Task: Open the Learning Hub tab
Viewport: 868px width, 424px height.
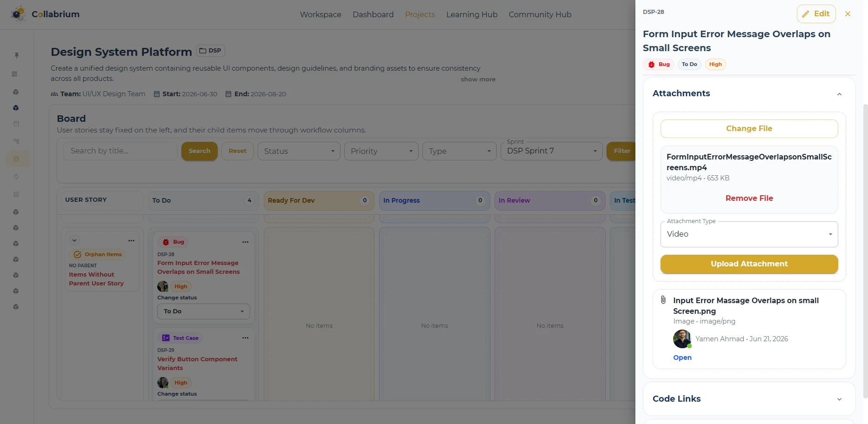Action: (472, 14)
